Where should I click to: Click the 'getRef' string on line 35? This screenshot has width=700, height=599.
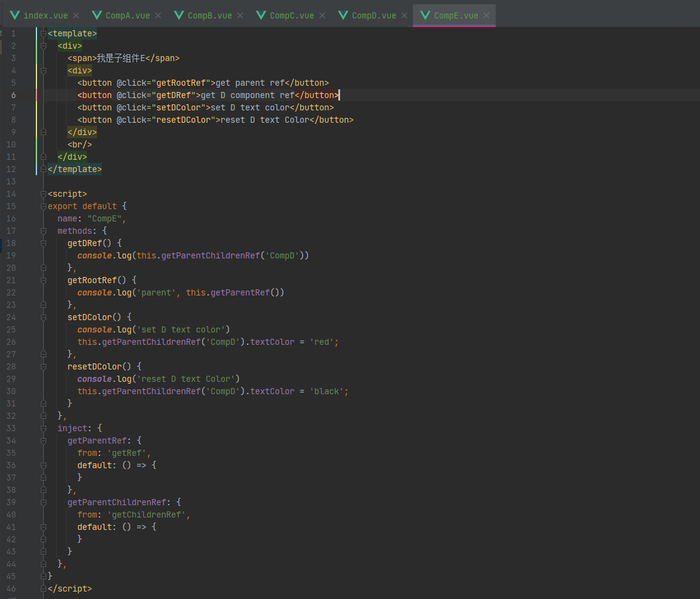(127, 453)
